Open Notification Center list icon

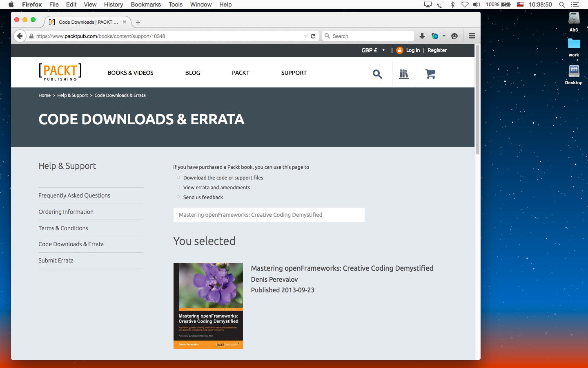coord(575,4)
